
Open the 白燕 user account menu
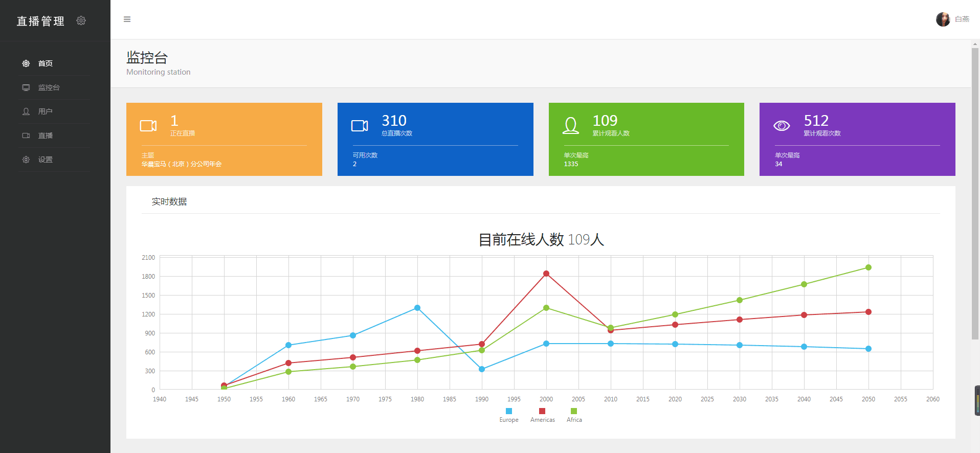coord(952,19)
